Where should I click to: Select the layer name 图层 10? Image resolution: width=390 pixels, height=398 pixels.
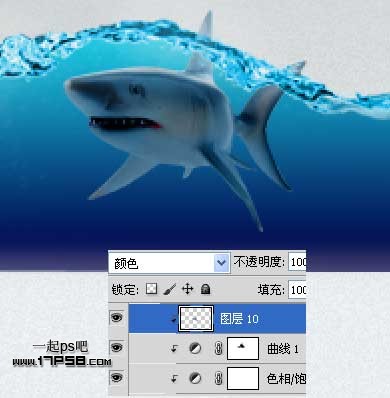tap(239, 319)
